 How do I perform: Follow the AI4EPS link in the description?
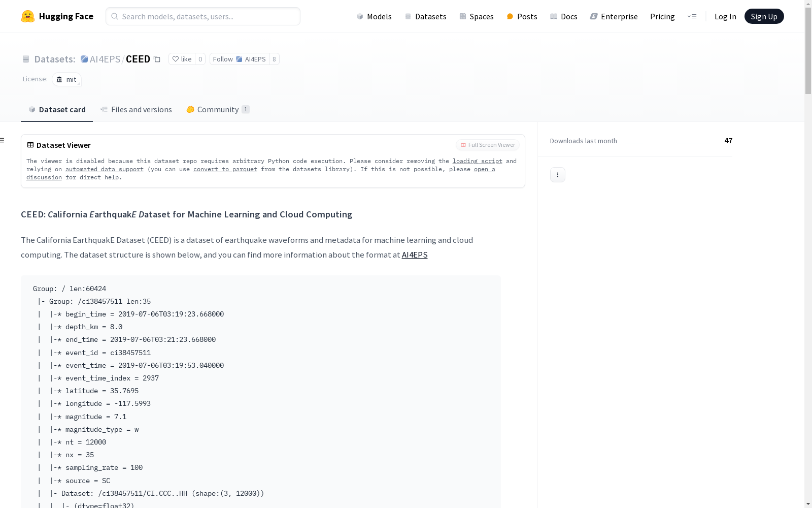tap(415, 255)
